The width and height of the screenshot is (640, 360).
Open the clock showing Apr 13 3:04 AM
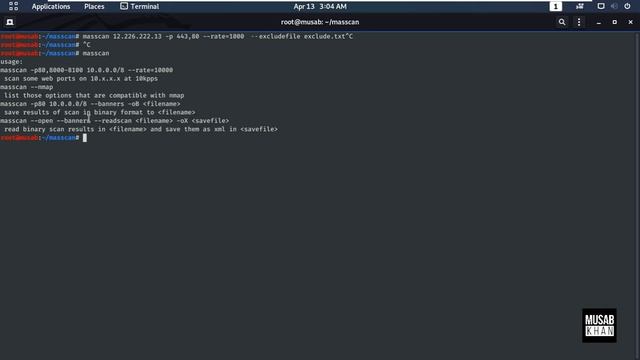click(320, 7)
